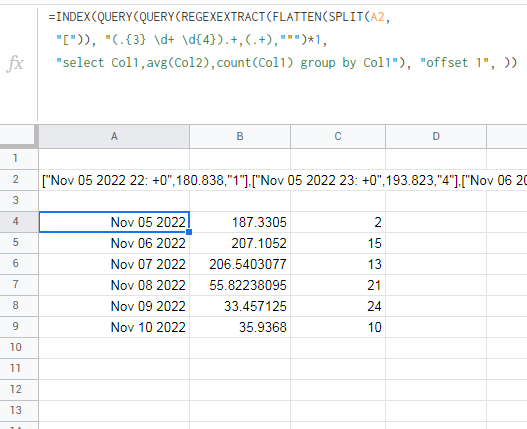Click empty cell B11

pos(240,368)
